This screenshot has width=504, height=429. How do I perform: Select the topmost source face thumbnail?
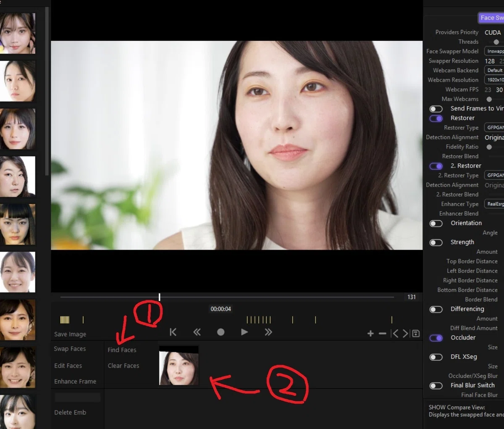(x=17, y=33)
